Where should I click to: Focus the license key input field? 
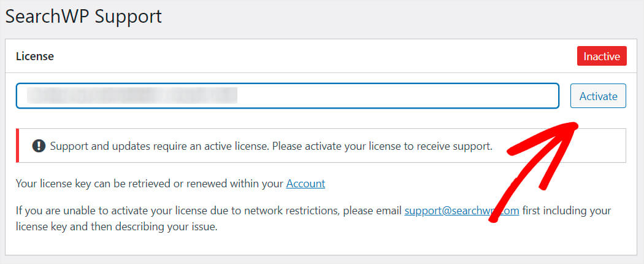tap(288, 96)
